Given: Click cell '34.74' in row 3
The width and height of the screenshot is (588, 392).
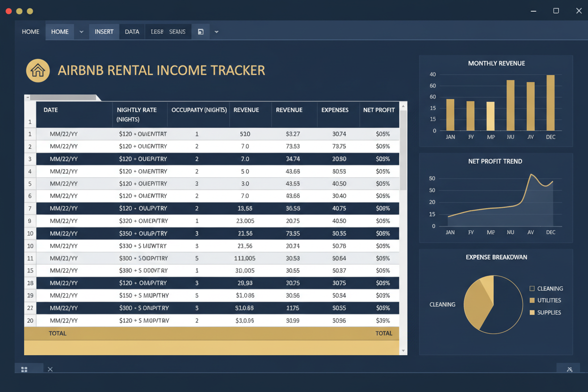Looking at the screenshot, I should pos(293,159).
